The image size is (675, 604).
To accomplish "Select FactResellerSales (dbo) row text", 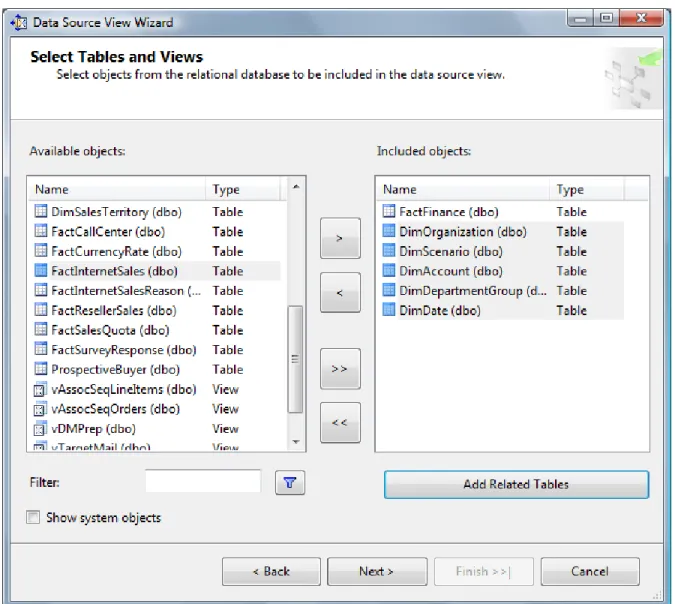I will tap(114, 310).
